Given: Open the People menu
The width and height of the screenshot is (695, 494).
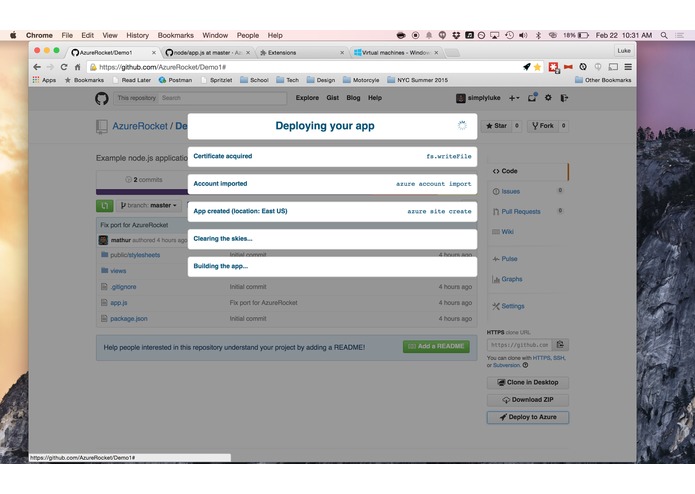Looking at the screenshot, I should [248, 35].
